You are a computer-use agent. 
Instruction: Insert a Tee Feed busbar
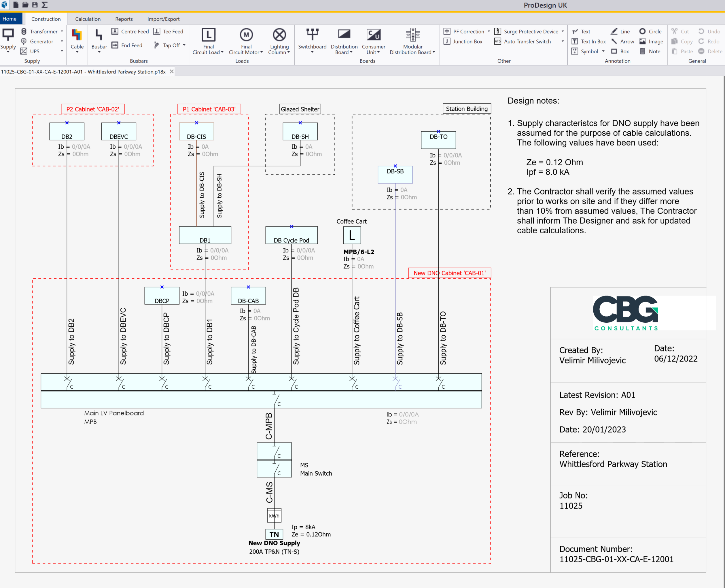pyautogui.click(x=168, y=31)
